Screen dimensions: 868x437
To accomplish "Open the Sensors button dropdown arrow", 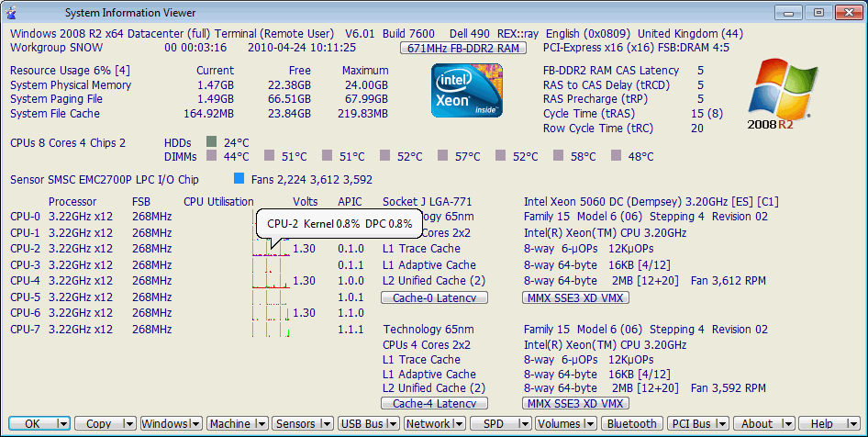I will (x=328, y=424).
